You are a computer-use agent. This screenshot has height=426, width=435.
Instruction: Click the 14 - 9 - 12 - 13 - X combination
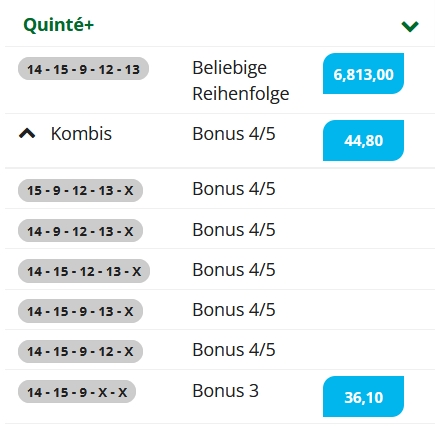pos(80,231)
